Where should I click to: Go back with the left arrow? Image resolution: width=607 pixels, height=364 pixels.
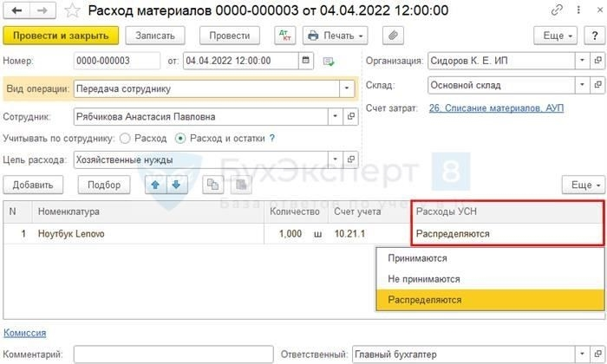(x=16, y=10)
